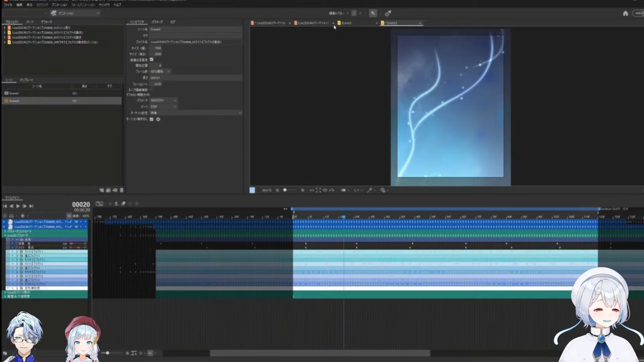Viewport: 644px width, 362px height.
Task: Click the home icon at top right
Action: pyautogui.click(x=626, y=13)
